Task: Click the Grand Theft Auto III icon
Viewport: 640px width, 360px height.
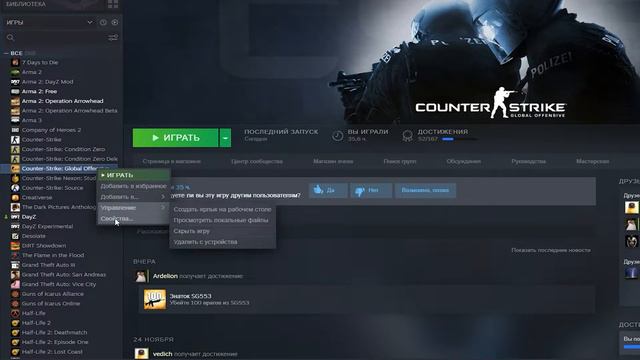Action: tap(15, 265)
